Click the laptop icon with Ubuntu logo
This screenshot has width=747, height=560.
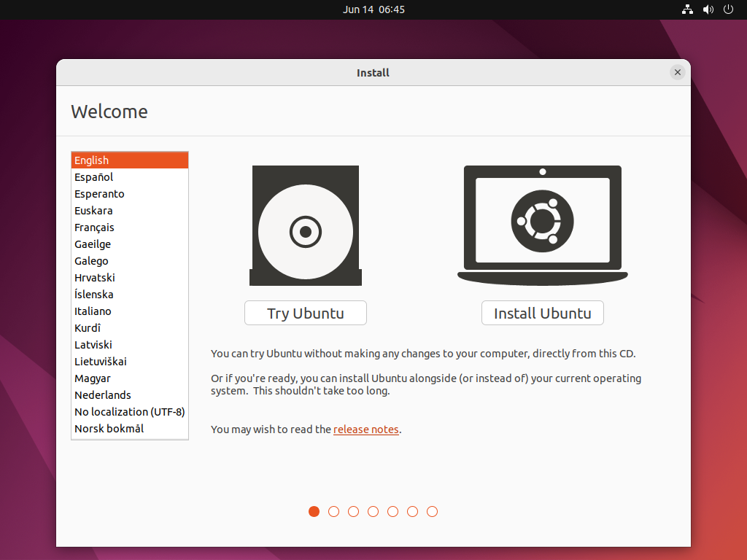click(x=542, y=225)
